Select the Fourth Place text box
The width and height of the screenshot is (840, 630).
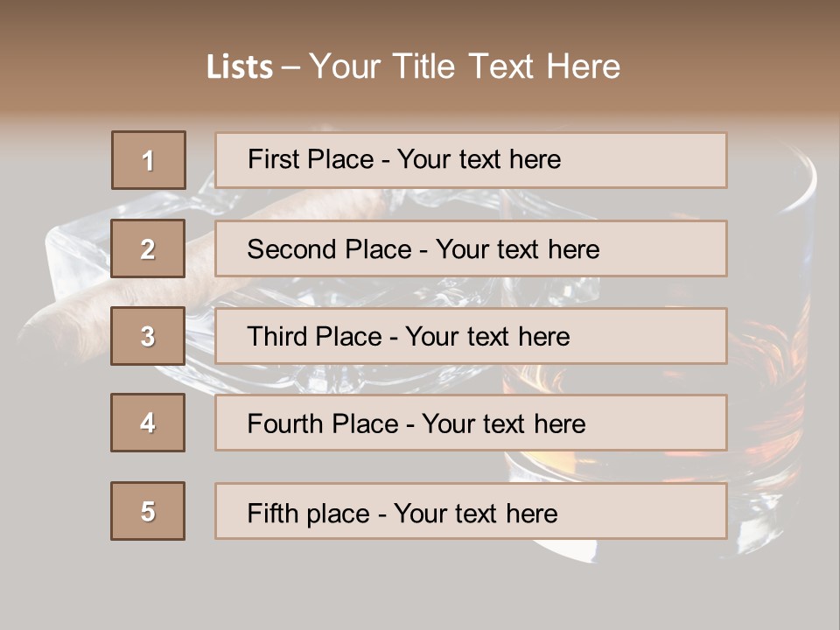pos(471,423)
